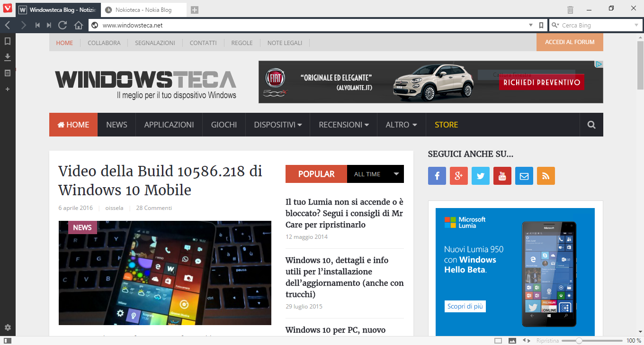This screenshot has width=644, height=345.
Task: Open SEGNALAZIONI top link
Action: [x=155, y=43]
